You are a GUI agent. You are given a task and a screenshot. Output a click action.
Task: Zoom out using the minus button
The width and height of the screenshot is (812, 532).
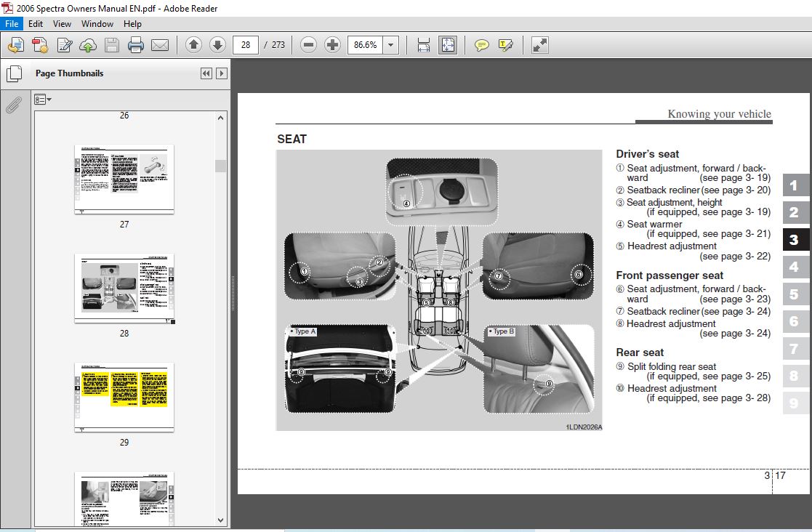pos(309,45)
